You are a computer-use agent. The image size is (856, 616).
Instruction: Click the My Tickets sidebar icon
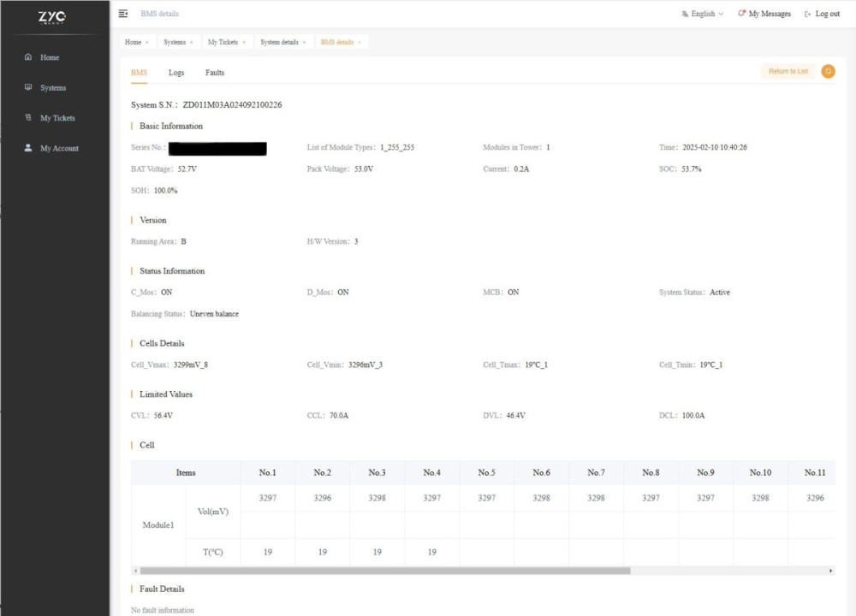coord(28,118)
